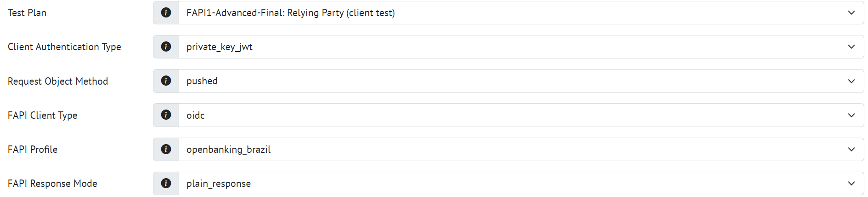Click the info icon beside Test Plan
The height and width of the screenshot is (197, 868).
pos(166,12)
